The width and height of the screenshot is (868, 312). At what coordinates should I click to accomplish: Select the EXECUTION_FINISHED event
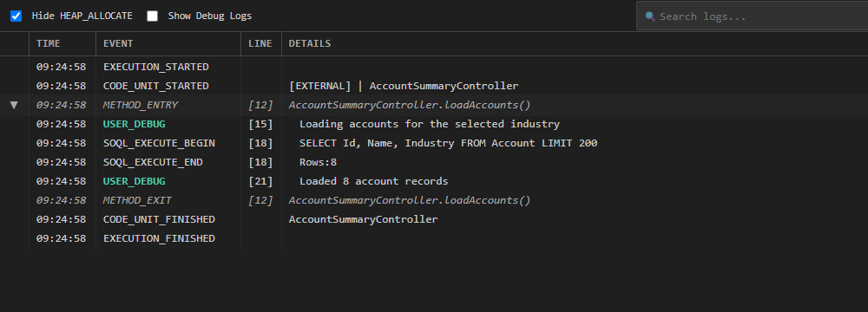pyautogui.click(x=159, y=239)
